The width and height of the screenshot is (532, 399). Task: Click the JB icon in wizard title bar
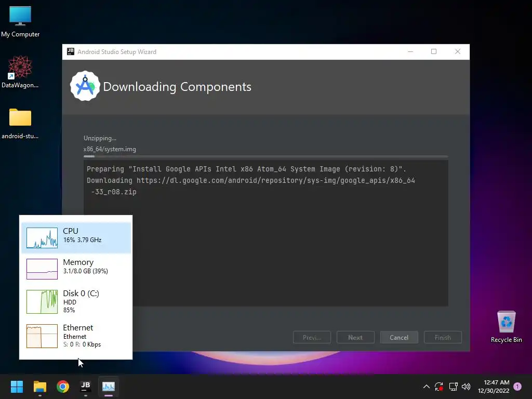point(71,51)
